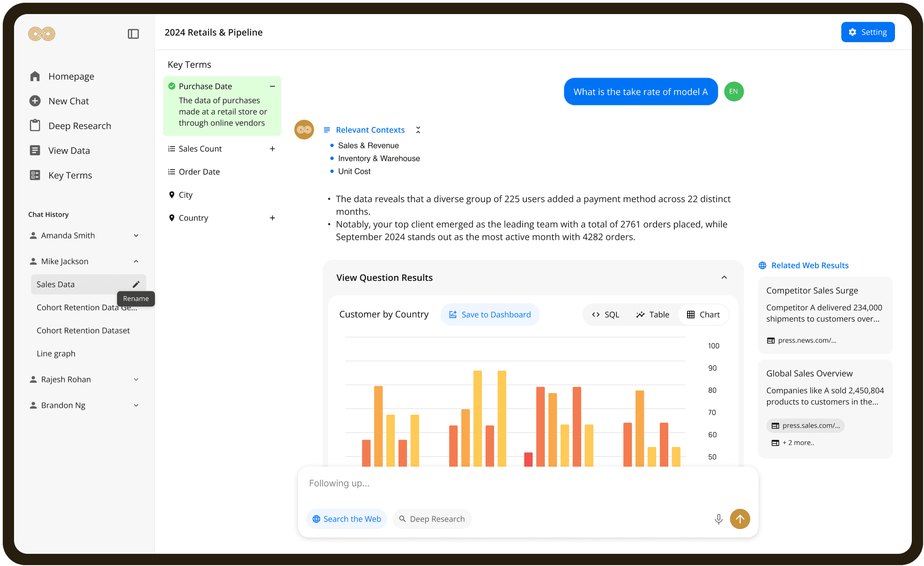924x566 pixels.
Task: Open the New Chat plus icon
Action: (x=35, y=101)
